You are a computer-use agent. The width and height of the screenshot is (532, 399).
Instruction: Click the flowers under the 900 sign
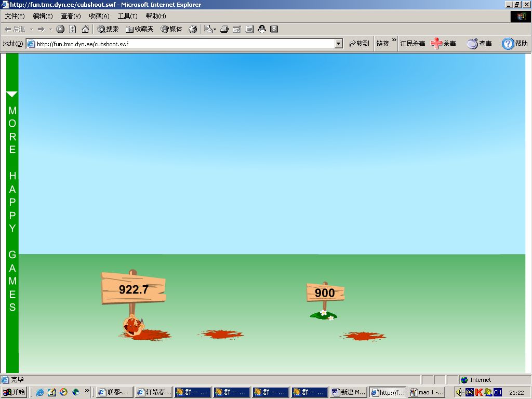pos(324,315)
